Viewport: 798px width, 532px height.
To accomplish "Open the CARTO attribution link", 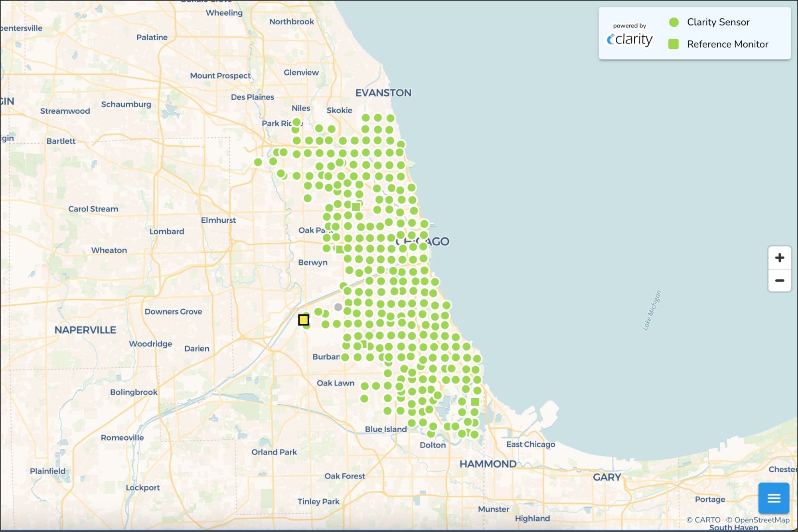I will 703,520.
